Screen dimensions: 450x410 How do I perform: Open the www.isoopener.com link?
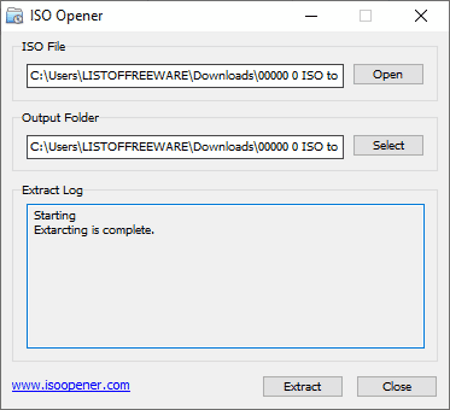(71, 385)
